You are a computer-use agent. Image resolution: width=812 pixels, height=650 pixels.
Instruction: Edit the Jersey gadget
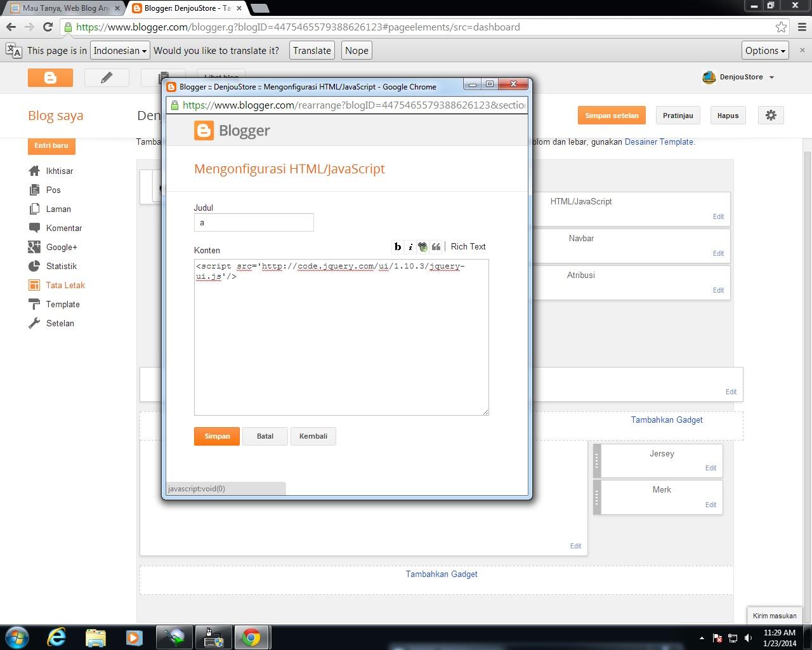(710, 468)
